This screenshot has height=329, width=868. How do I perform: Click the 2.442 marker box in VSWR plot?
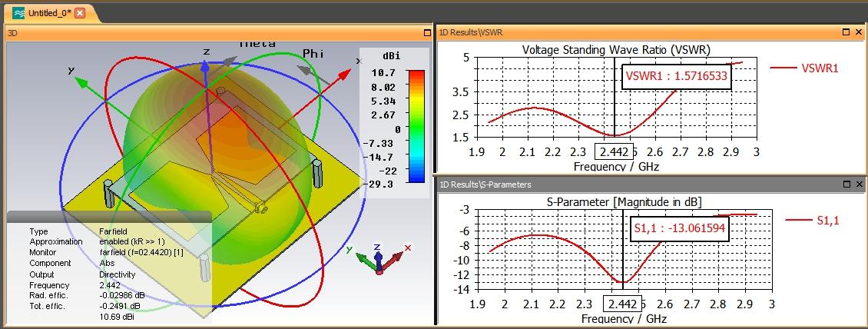(613, 151)
